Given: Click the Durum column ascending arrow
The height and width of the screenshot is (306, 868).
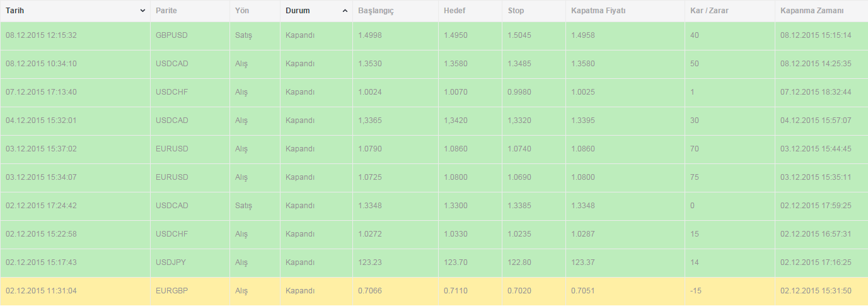Looking at the screenshot, I should click(345, 11).
